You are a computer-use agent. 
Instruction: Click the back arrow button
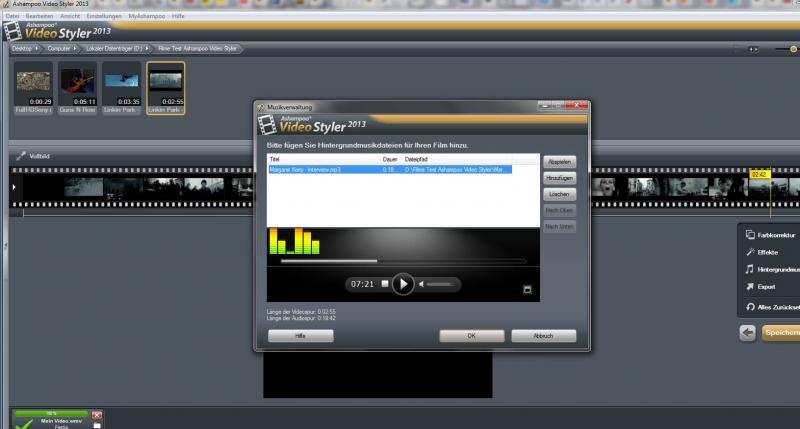click(x=747, y=333)
